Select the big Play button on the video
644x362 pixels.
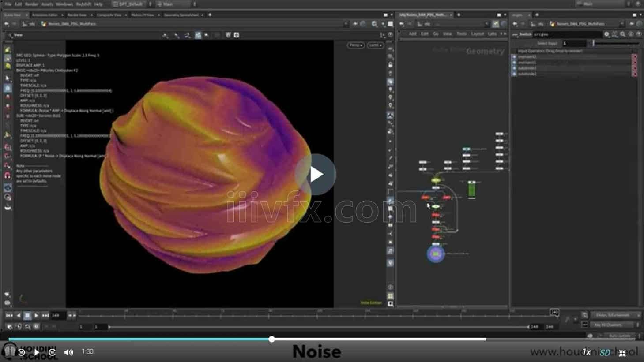click(x=316, y=174)
